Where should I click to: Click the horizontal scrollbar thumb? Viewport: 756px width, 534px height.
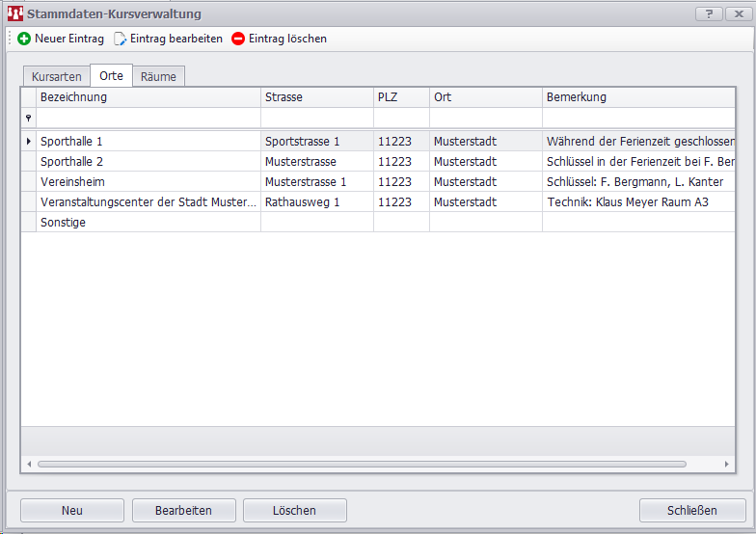pos(362,464)
